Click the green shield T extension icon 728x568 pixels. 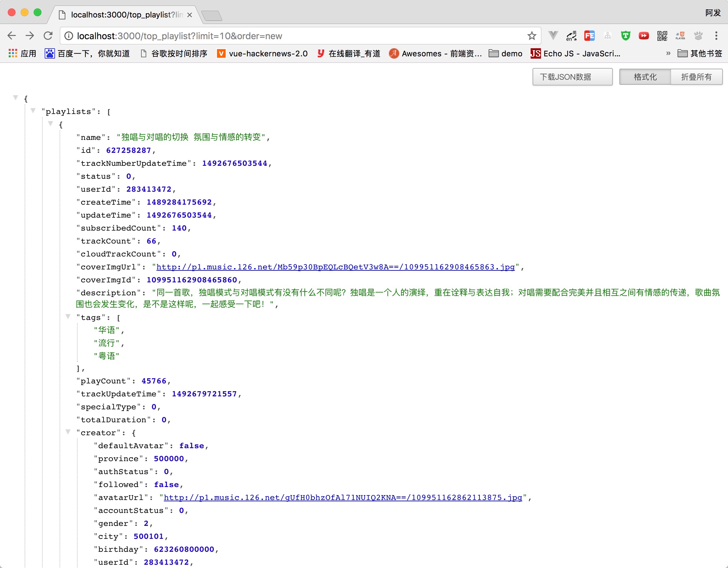tap(626, 36)
